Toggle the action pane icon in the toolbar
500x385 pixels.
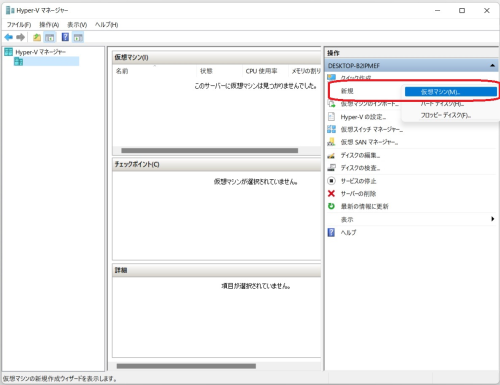(x=78, y=37)
